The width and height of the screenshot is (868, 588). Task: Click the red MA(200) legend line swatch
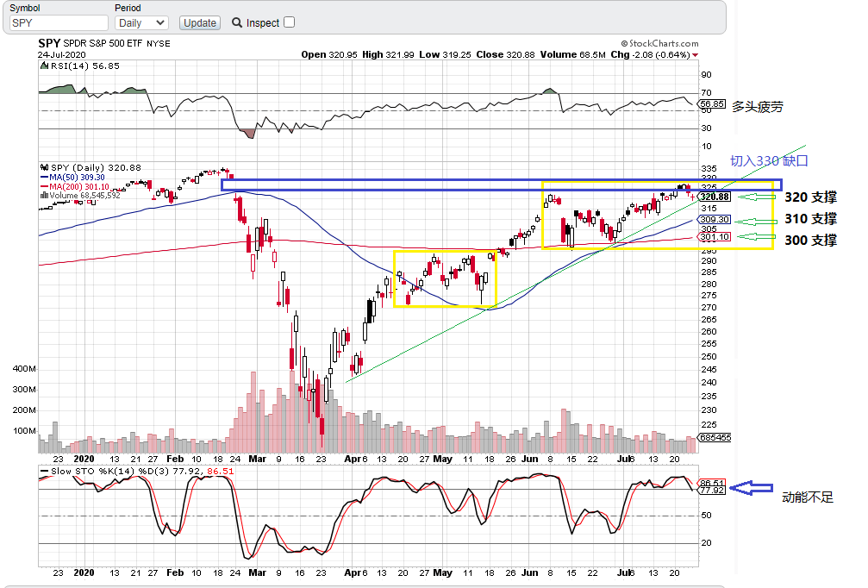44,186
